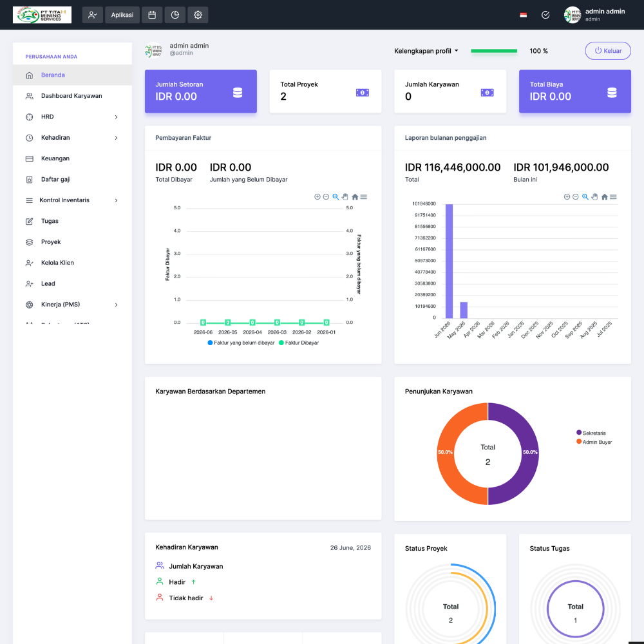The width and height of the screenshot is (644, 644).
Task: Click the Jun 2026 payroll bar
Action: [x=450, y=261]
